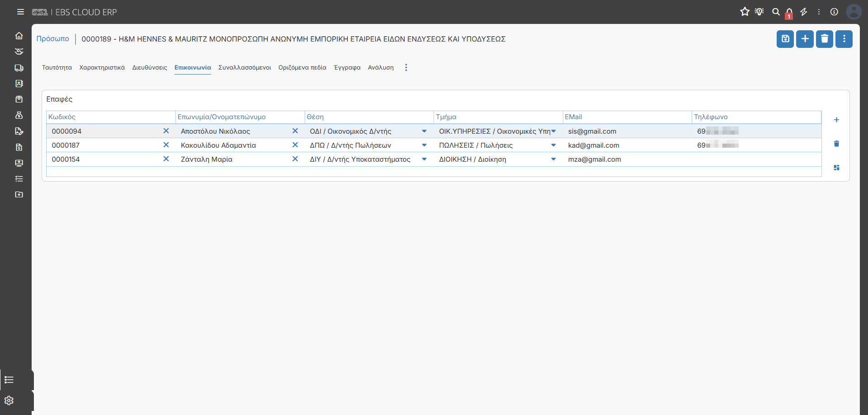The image size is (868, 415).
Task: Click the Θέση column header
Action: tap(369, 117)
